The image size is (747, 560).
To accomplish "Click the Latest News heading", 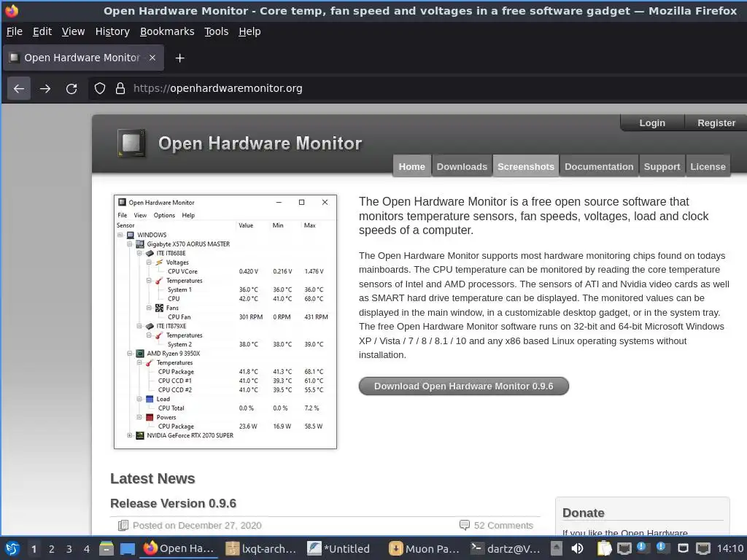I will (x=152, y=478).
